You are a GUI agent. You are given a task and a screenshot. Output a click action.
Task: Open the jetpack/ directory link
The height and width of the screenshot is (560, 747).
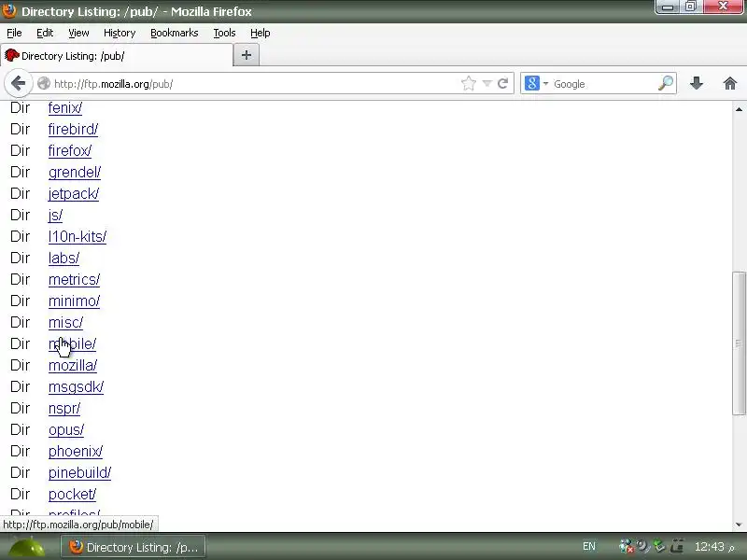coord(74,194)
